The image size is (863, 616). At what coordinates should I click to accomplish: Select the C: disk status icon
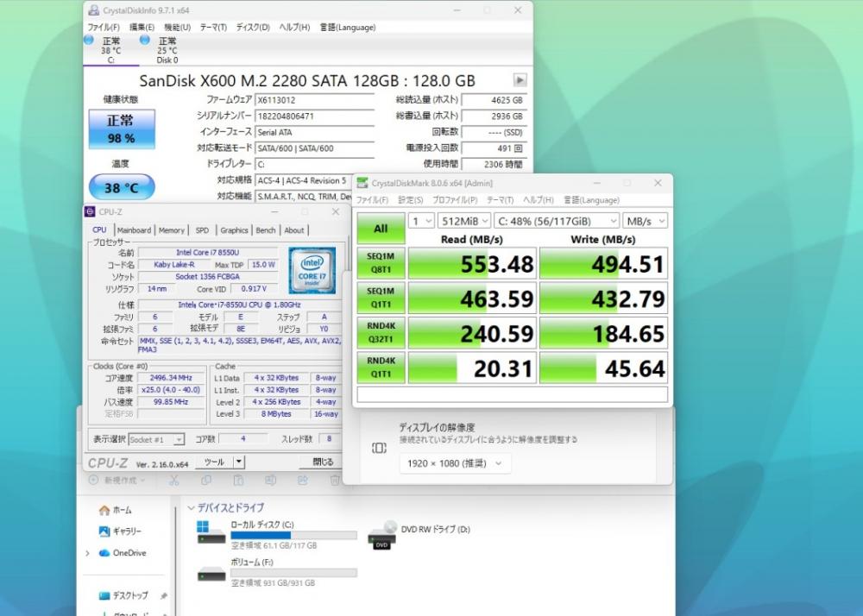(89, 41)
